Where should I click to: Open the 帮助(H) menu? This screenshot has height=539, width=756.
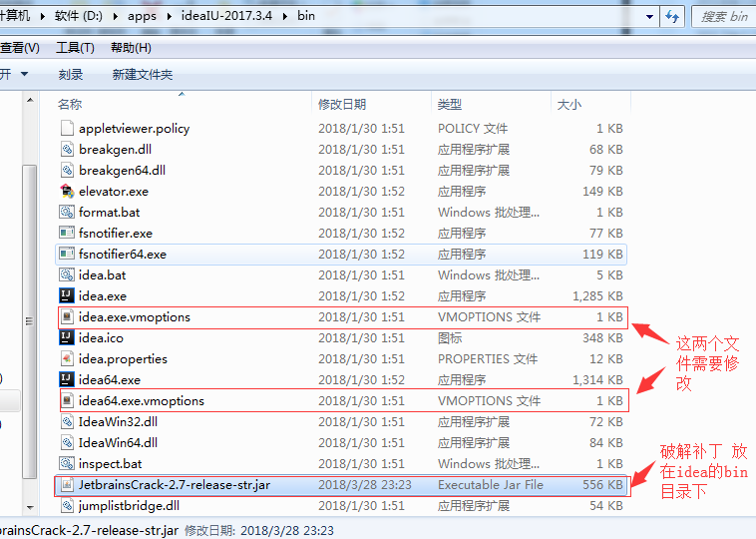[x=131, y=48]
